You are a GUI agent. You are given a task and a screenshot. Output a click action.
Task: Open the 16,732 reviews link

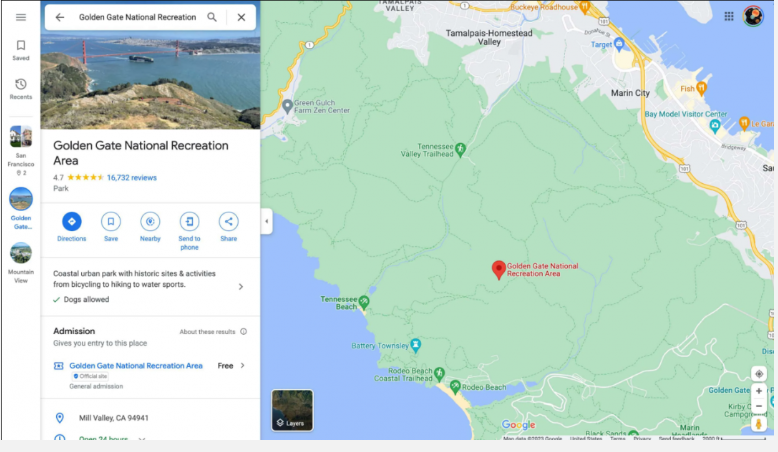(x=131, y=178)
